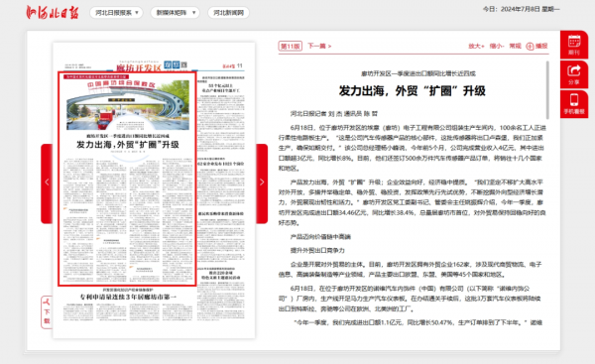
Task: Click the article panel vertical scrollbar
Action: (547, 90)
